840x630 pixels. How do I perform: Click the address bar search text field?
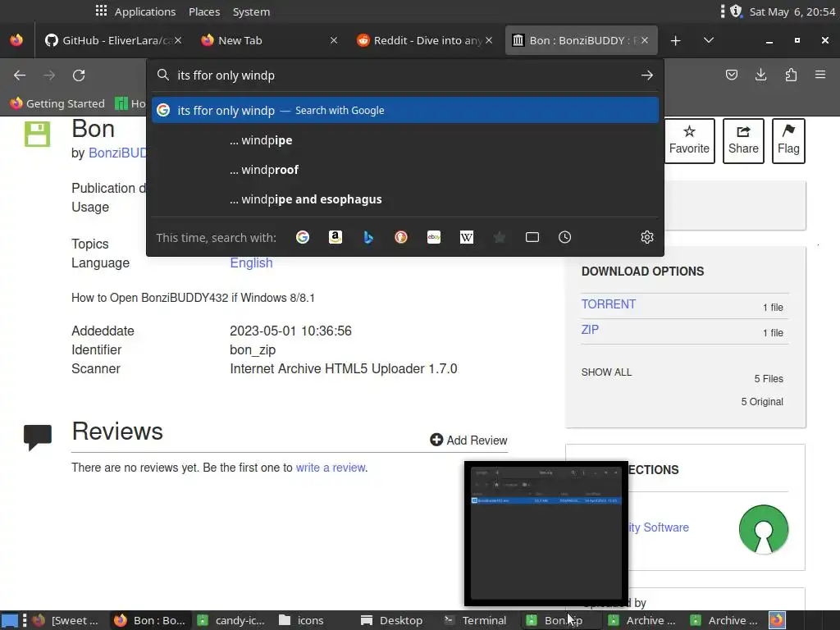pos(404,75)
